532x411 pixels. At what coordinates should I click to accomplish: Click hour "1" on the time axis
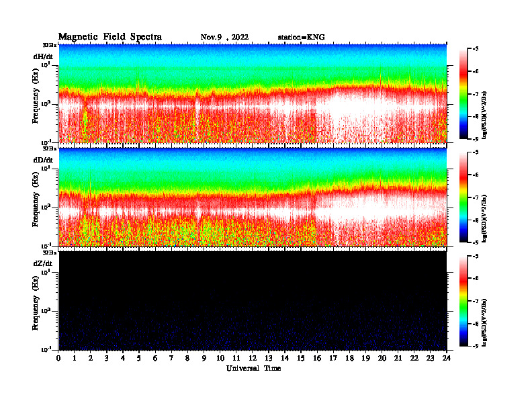pos(75,359)
